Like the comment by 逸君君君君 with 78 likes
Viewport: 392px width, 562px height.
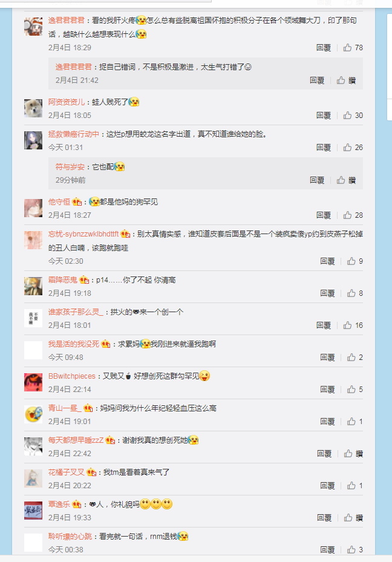pos(347,47)
